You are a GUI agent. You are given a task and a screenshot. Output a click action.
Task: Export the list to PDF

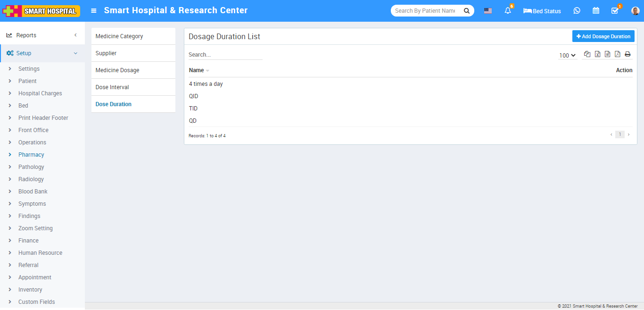coord(618,54)
